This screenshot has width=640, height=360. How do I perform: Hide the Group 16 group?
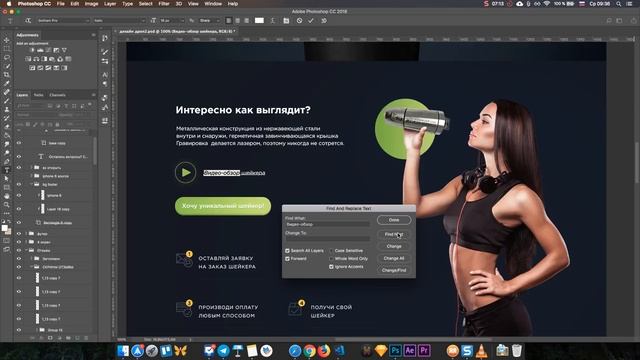coord(19,330)
